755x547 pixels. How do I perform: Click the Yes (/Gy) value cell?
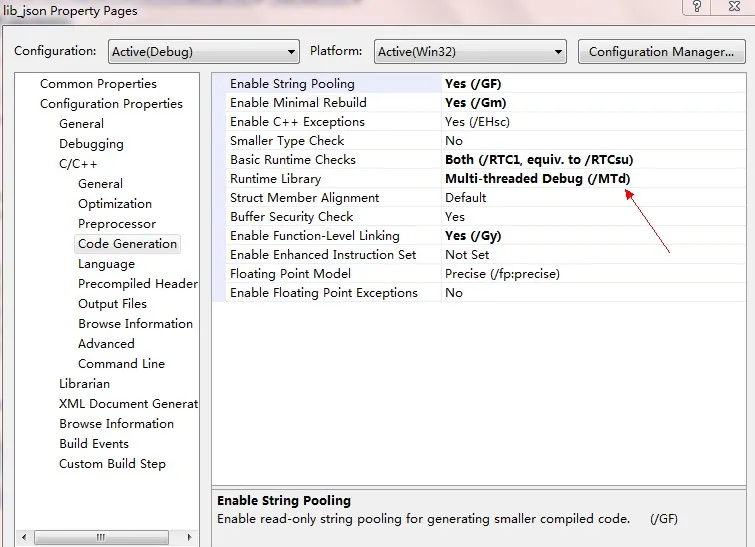(x=593, y=236)
